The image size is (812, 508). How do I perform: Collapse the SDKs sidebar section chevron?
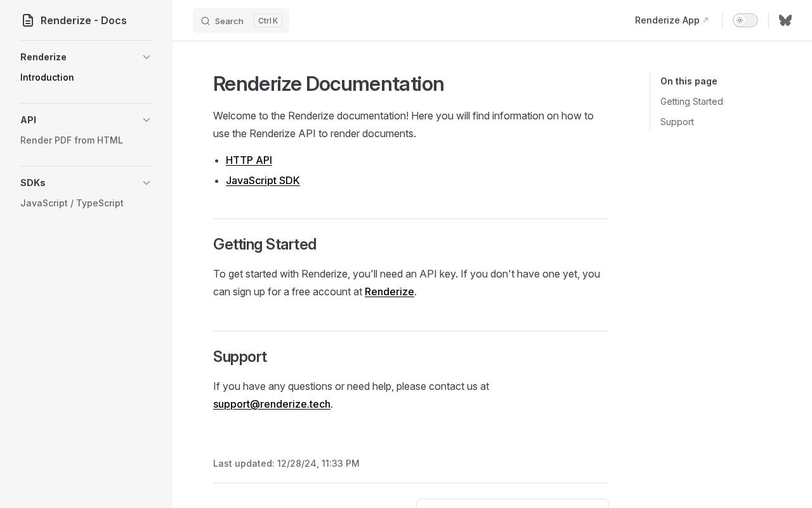(147, 183)
